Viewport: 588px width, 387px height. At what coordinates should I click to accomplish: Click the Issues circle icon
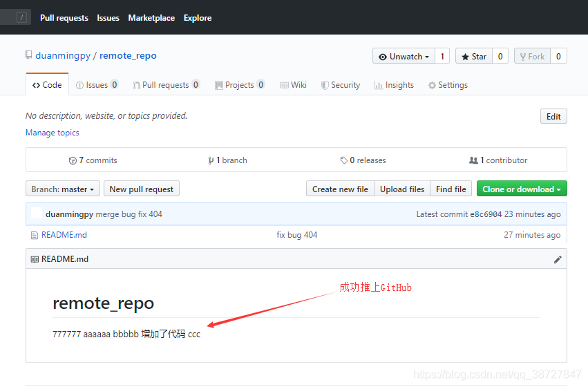79,85
